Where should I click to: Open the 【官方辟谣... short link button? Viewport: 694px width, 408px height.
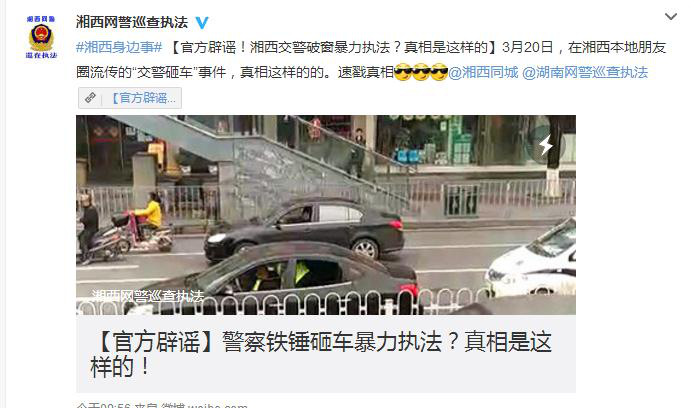[130, 98]
